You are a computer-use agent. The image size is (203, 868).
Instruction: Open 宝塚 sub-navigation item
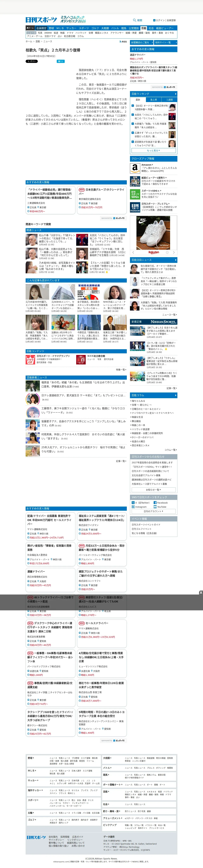click(91, 33)
